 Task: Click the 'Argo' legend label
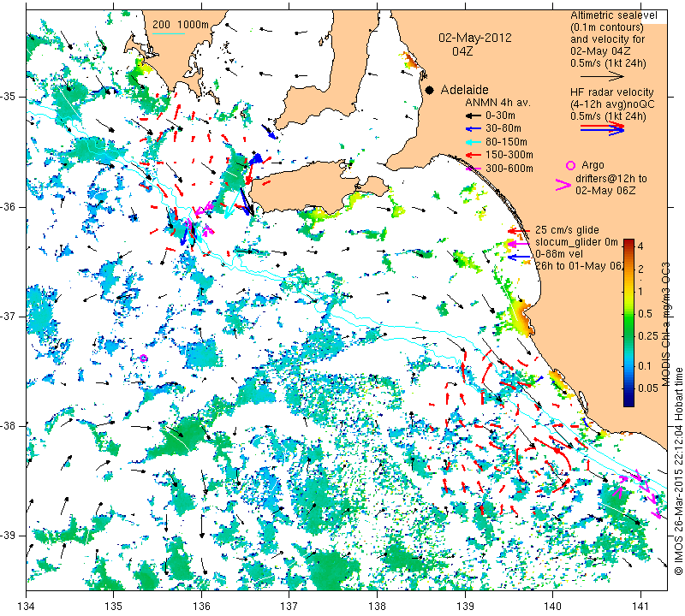tap(593, 165)
